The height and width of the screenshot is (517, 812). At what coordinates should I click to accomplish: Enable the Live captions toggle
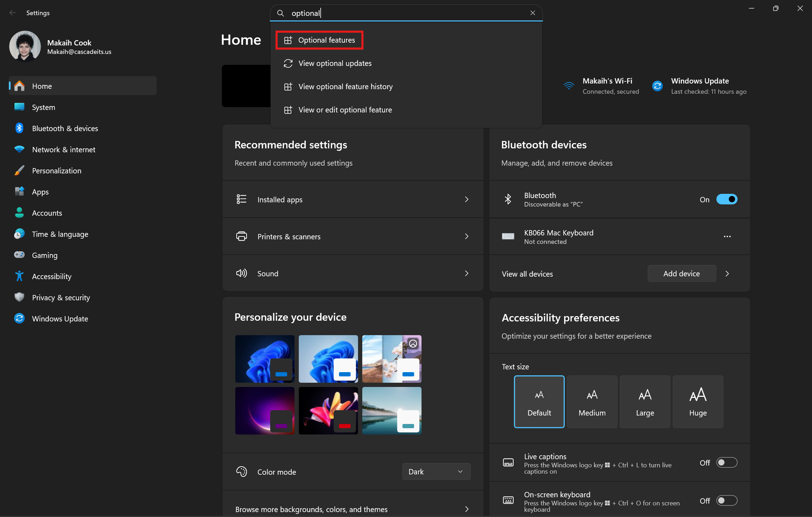coord(727,462)
